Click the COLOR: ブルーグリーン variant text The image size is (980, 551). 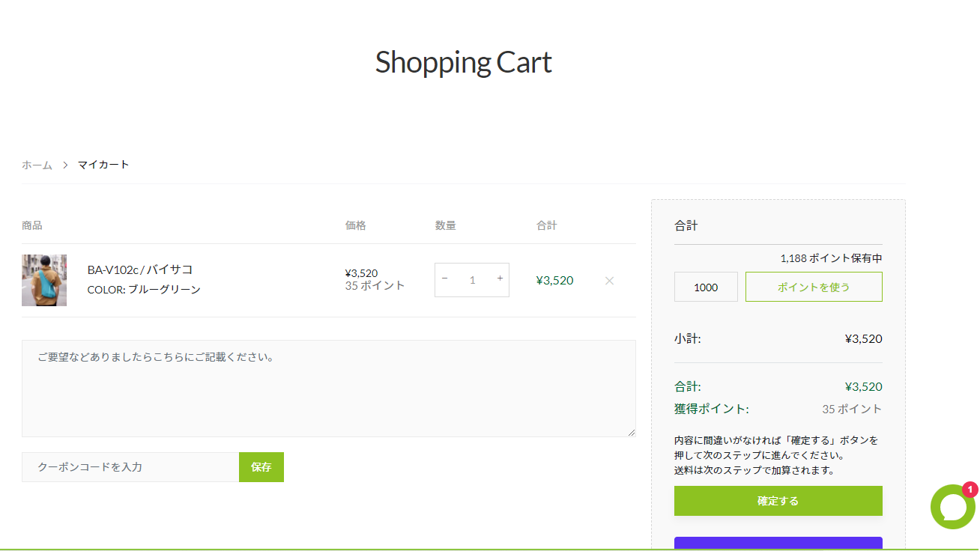(x=144, y=290)
